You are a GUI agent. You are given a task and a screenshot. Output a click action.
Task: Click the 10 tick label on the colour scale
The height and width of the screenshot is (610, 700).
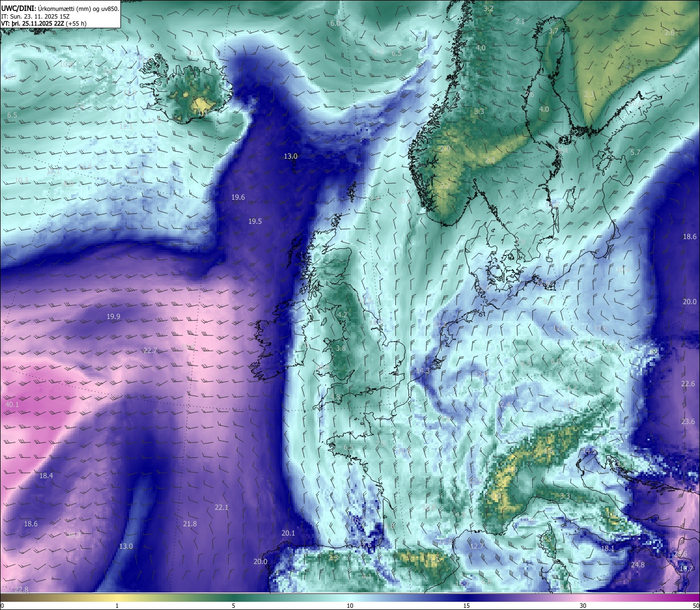coord(349,606)
